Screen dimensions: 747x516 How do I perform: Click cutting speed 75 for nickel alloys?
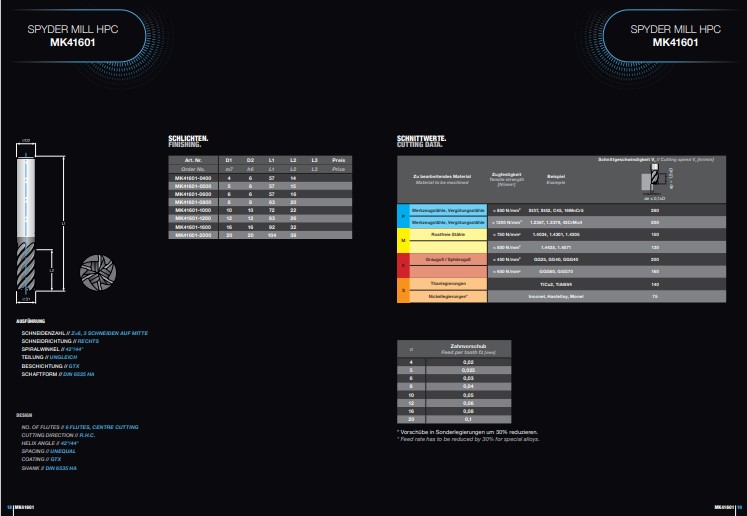coord(655,296)
